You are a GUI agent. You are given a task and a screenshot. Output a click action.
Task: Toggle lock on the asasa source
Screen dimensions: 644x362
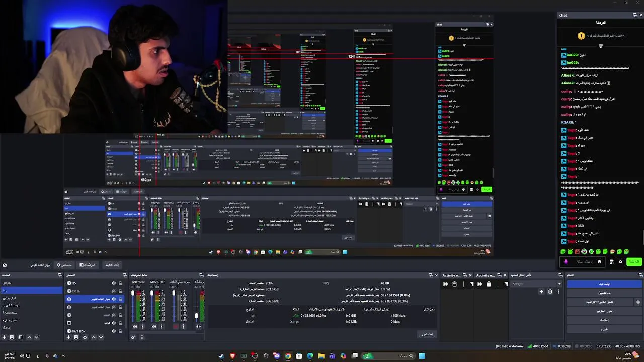pyautogui.click(x=120, y=291)
